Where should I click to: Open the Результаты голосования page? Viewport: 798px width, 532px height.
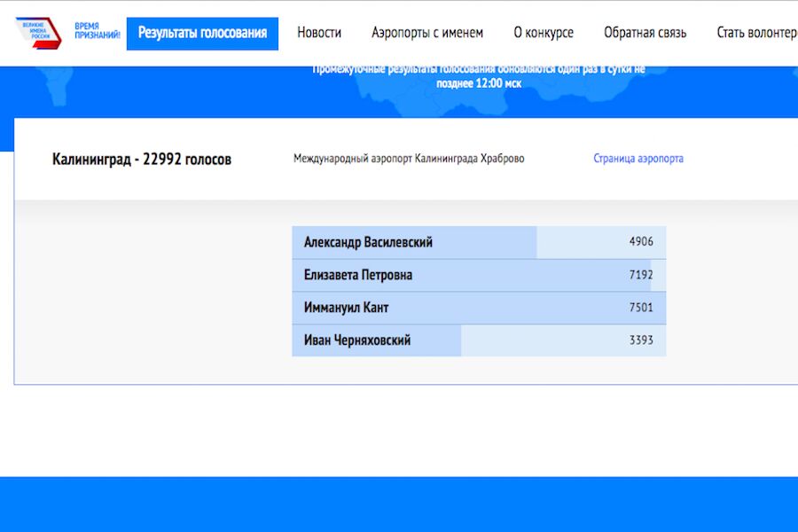pos(202,33)
